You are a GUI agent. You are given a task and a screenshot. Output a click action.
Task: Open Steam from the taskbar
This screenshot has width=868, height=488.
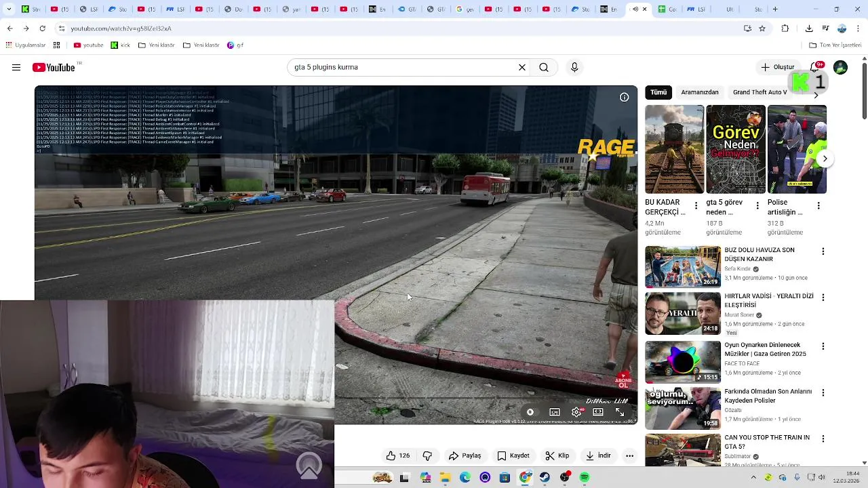tap(545, 478)
